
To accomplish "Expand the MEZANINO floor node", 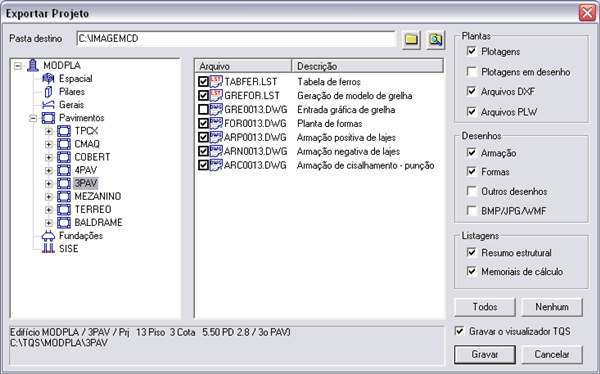I will click(49, 197).
